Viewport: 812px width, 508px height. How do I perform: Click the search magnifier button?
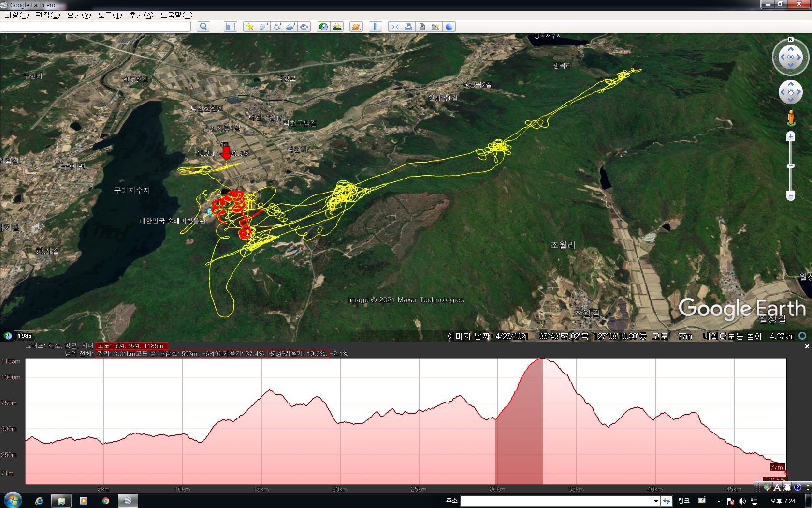[203, 27]
